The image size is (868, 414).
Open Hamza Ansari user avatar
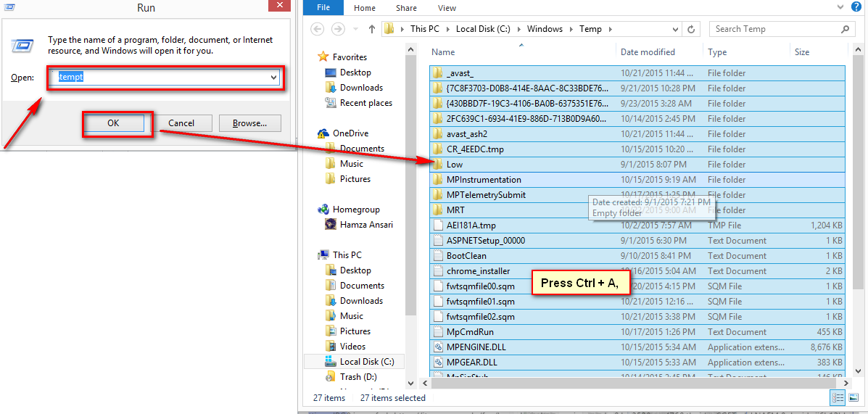(331, 225)
